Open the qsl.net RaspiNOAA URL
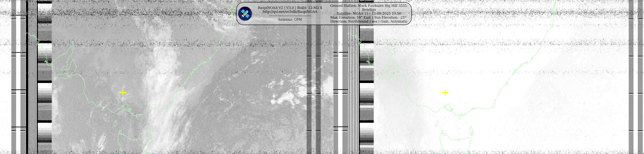644x154 pixels. pyautogui.click(x=290, y=12)
